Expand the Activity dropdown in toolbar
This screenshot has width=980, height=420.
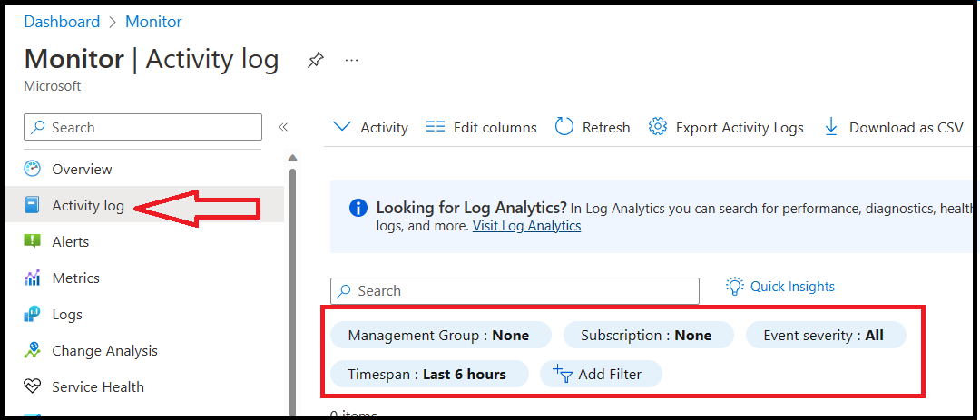click(x=370, y=128)
